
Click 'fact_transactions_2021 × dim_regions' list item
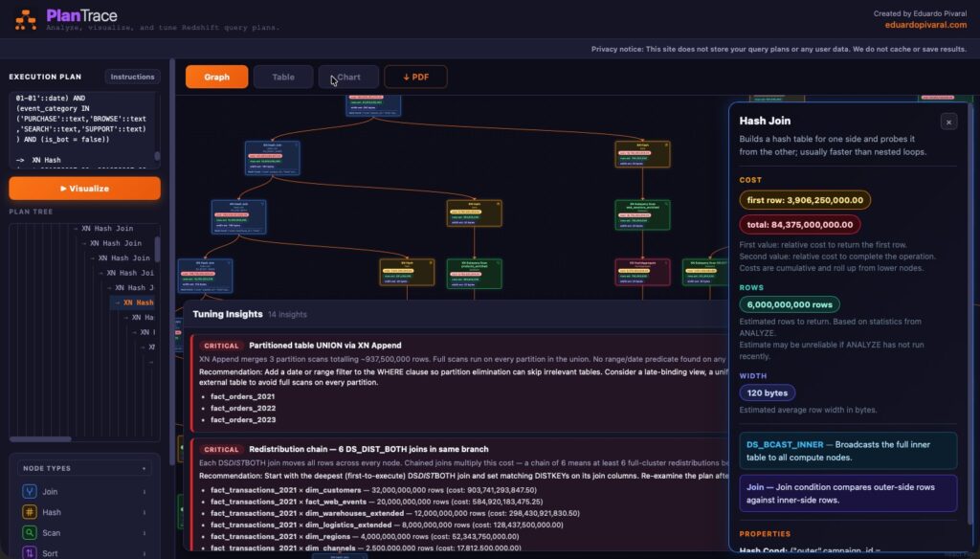point(365,536)
